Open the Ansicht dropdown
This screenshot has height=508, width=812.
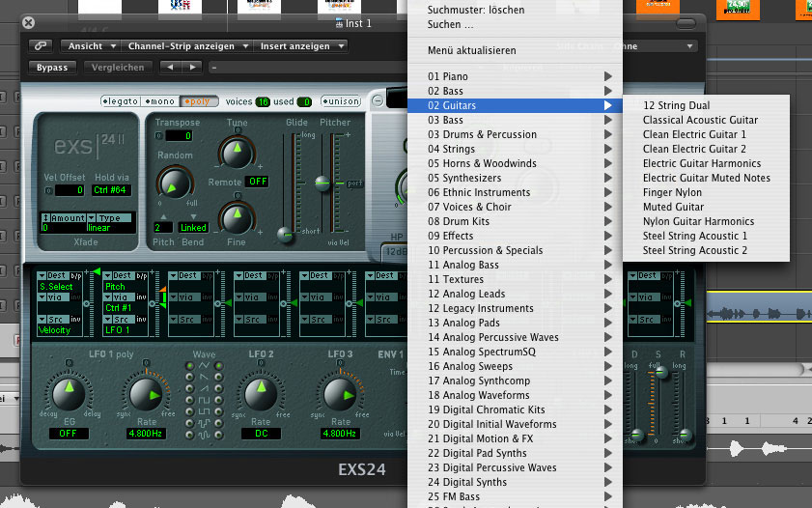click(91, 45)
